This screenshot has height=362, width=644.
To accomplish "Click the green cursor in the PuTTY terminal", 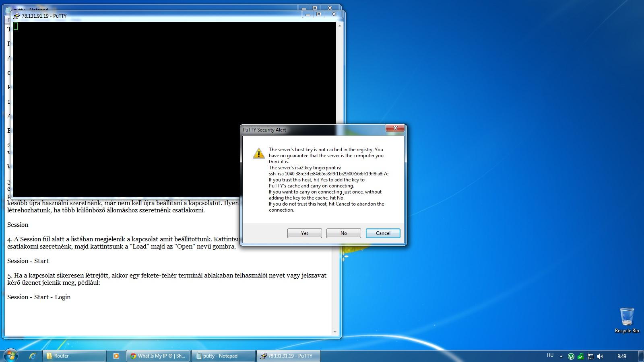I will point(16,26).
